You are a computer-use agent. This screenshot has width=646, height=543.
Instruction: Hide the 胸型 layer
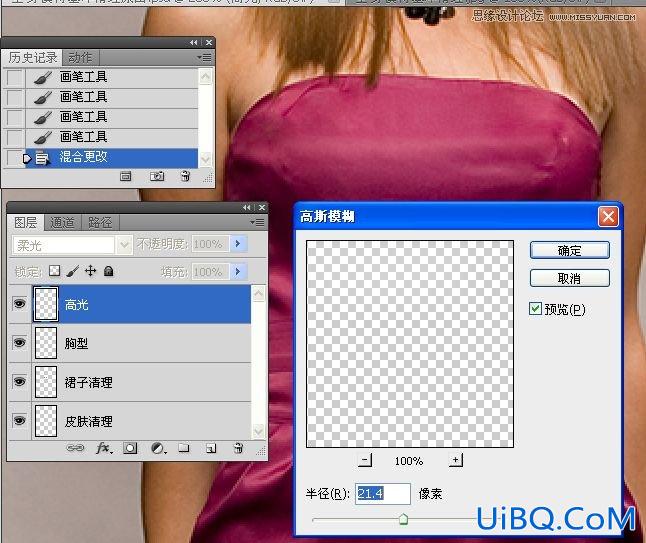(19, 343)
